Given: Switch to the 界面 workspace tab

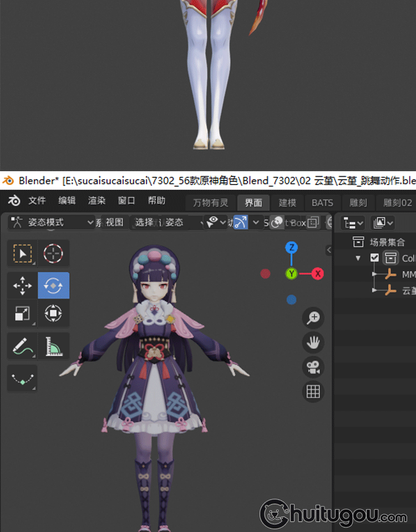Looking at the screenshot, I should coord(253,203).
